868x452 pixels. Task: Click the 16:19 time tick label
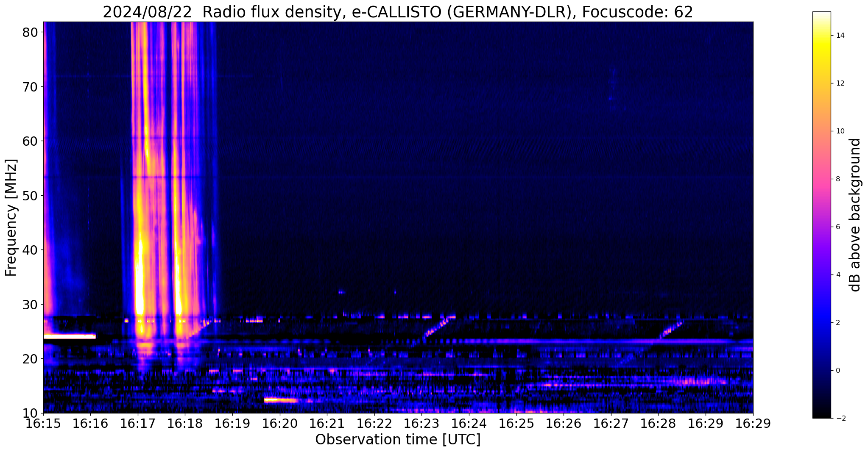[232, 424]
